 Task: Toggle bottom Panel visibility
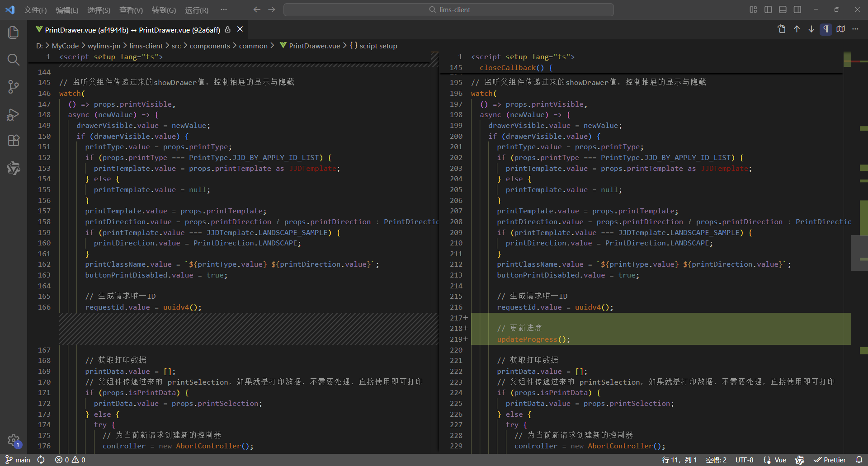[783, 9]
